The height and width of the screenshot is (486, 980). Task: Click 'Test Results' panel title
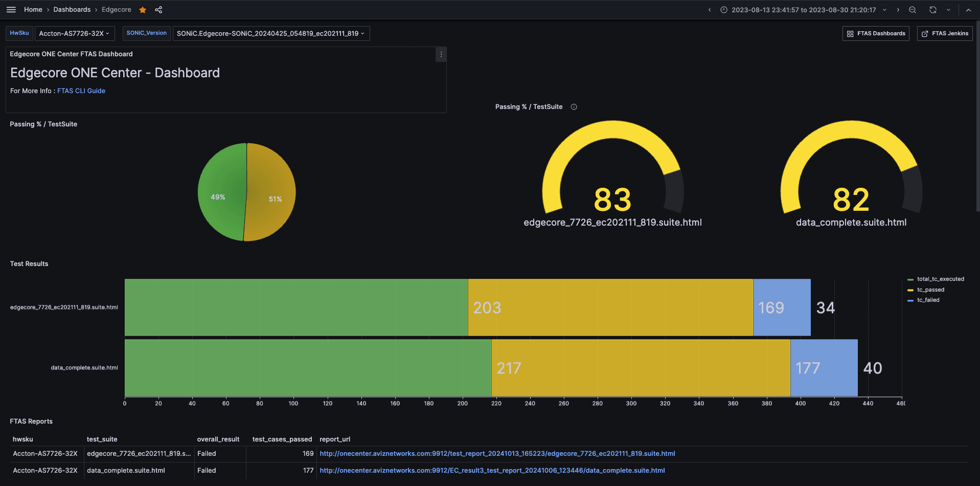[29, 264]
